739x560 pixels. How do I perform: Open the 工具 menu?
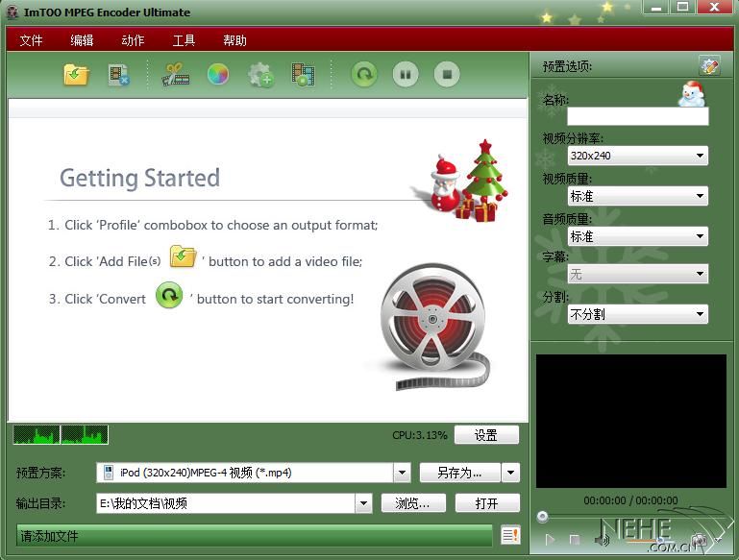pyautogui.click(x=184, y=40)
